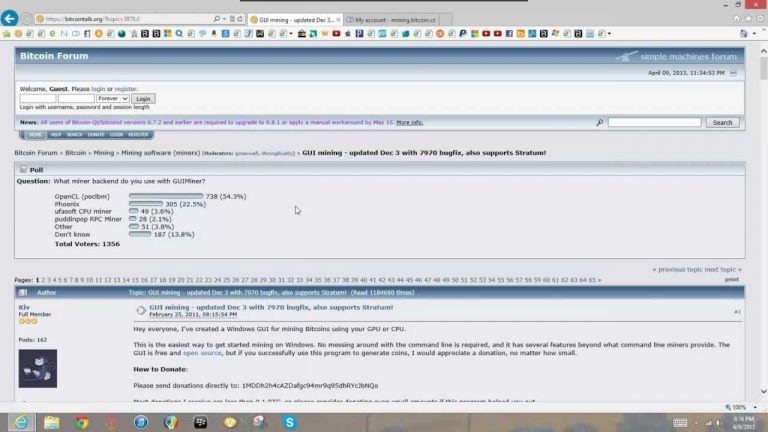Click the topic icon beside the post title

click(x=141, y=310)
